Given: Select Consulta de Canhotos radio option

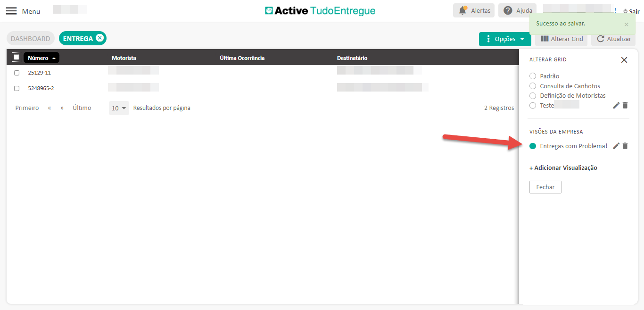Looking at the screenshot, I should (x=533, y=86).
